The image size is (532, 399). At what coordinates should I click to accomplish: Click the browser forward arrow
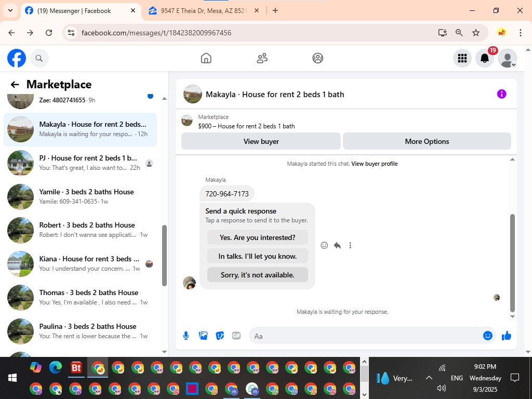[30, 33]
